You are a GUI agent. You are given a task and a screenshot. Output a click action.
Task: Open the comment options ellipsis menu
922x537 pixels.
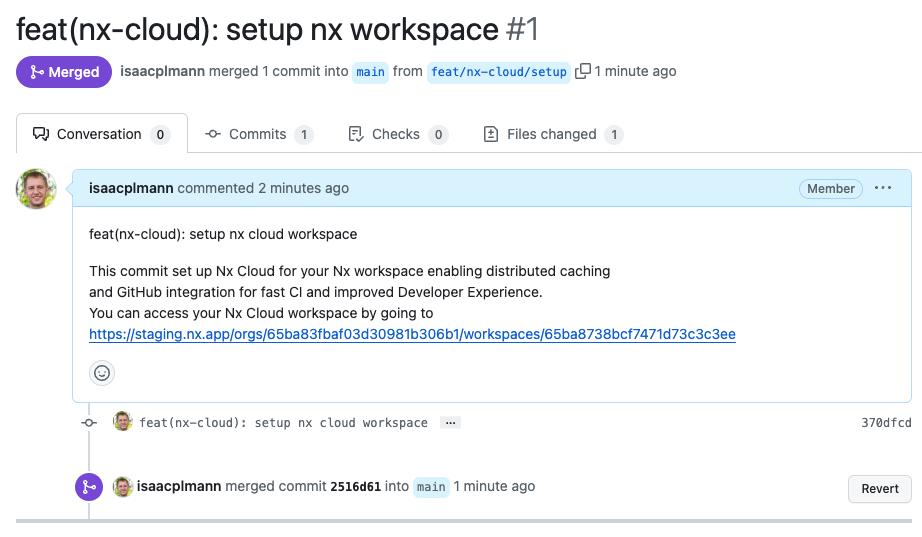click(x=882, y=188)
